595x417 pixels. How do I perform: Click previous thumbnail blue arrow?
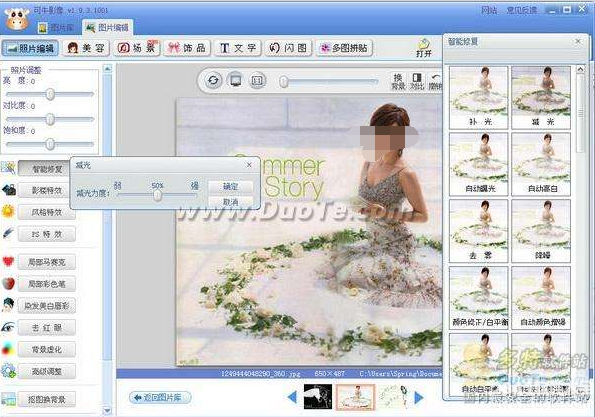click(292, 398)
